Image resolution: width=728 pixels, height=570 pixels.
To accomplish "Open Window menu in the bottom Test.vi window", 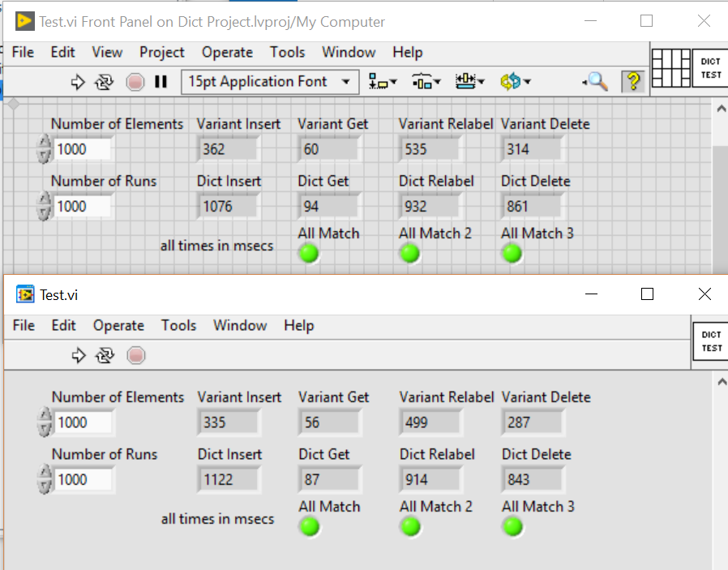I will (x=240, y=325).
